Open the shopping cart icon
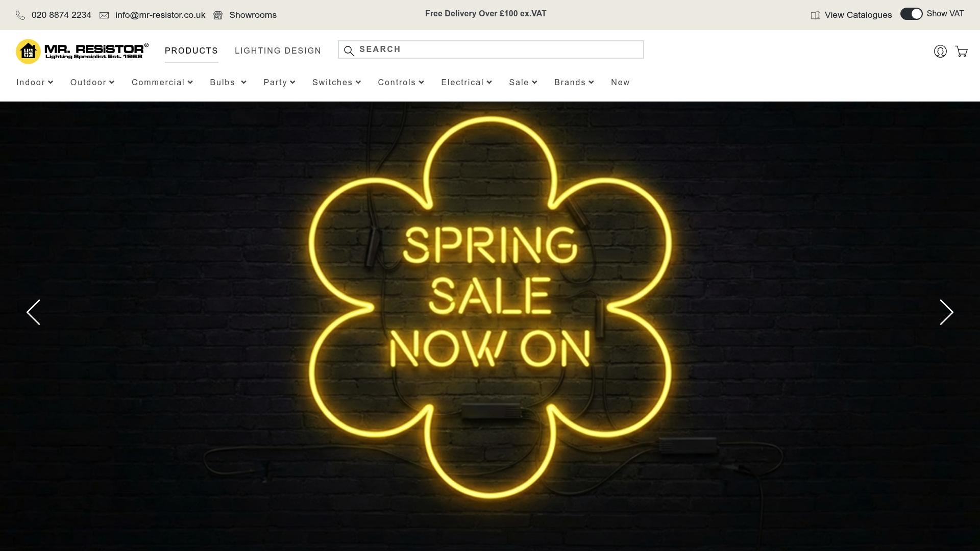Image resolution: width=980 pixels, height=551 pixels. 962,52
